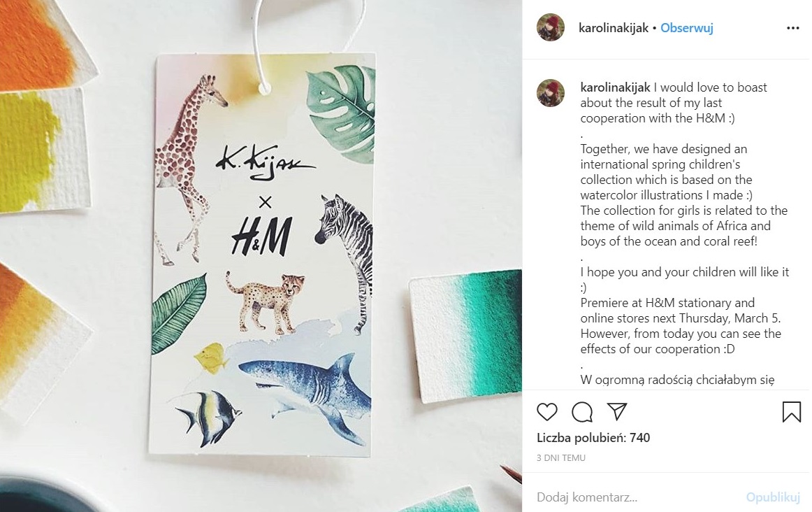Click karolinakijak avatar in post header
The image size is (812, 512).
pos(551,27)
